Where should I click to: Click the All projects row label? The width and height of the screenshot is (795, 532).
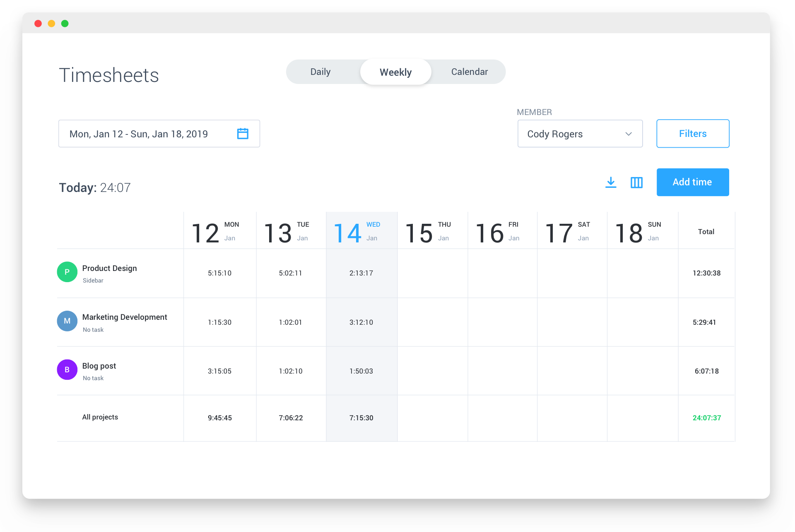coord(100,417)
